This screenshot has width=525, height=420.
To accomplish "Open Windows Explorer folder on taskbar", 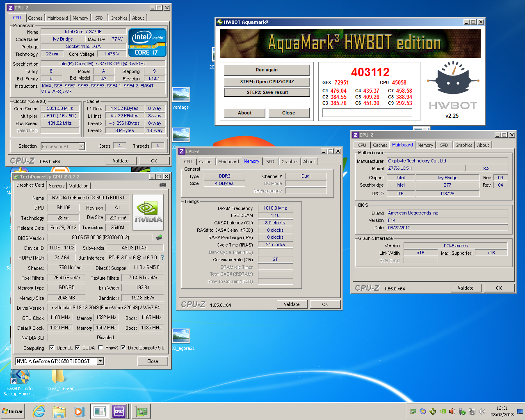I will pyautogui.click(x=59, y=411).
